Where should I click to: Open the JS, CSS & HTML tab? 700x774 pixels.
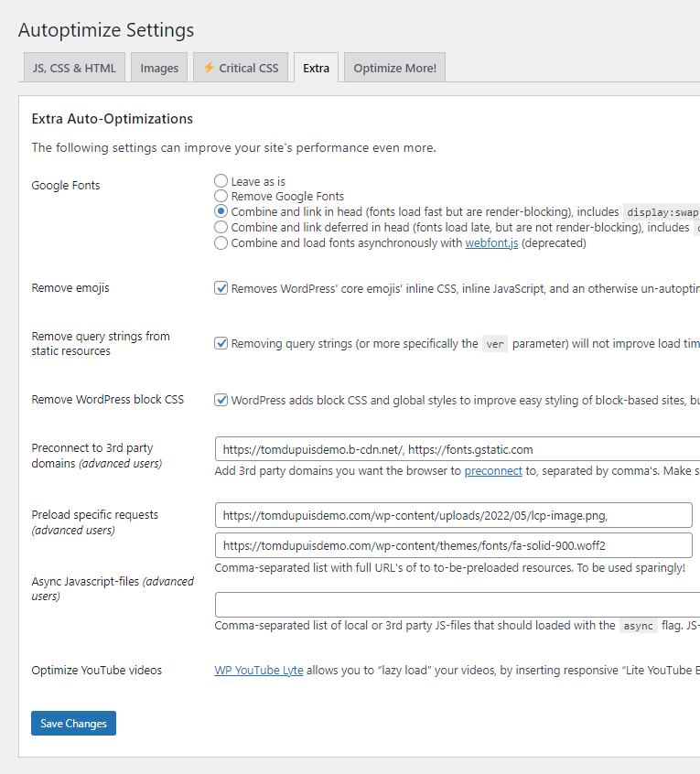tap(74, 68)
